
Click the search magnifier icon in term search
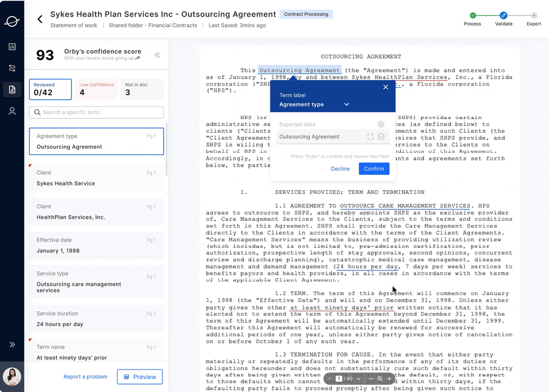37,112
